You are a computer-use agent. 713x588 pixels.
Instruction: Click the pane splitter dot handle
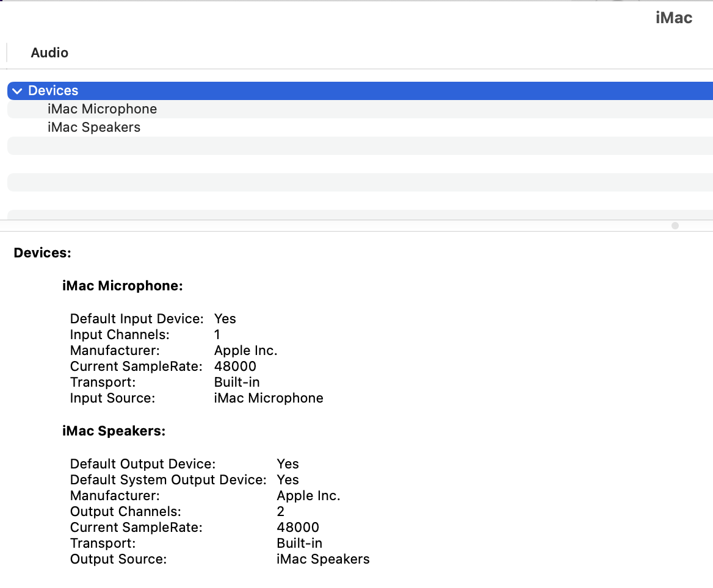[x=675, y=226]
